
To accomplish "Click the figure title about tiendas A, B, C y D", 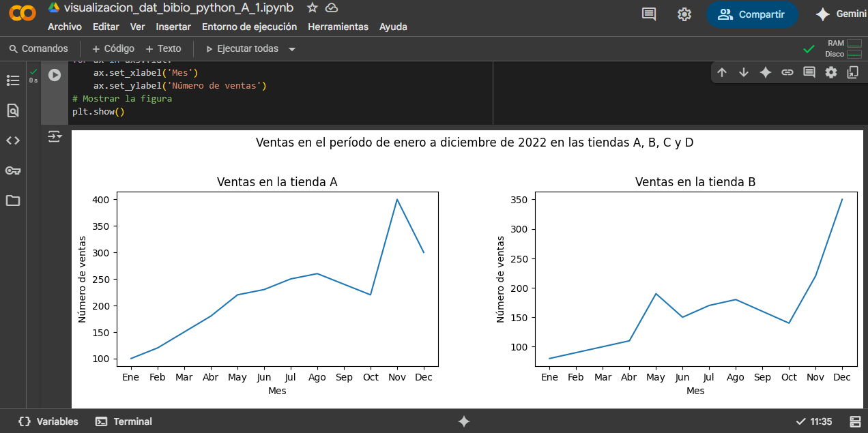I will point(475,143).
